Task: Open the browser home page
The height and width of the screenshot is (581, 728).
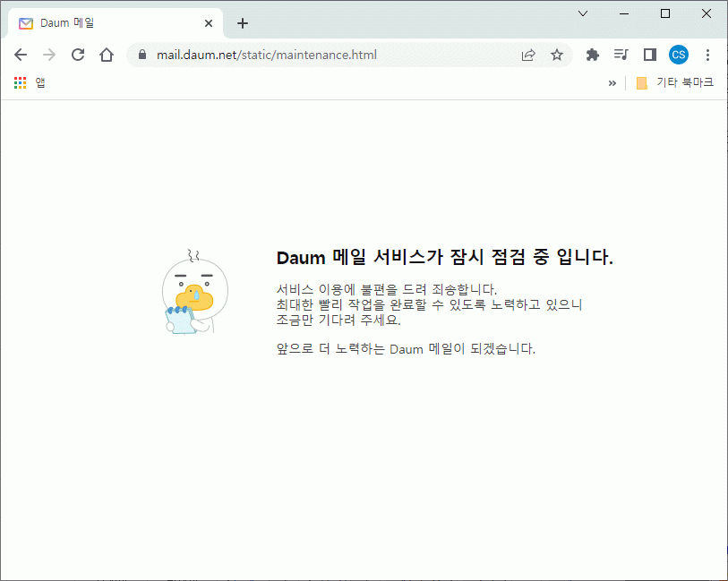Action: pos(107,55)
